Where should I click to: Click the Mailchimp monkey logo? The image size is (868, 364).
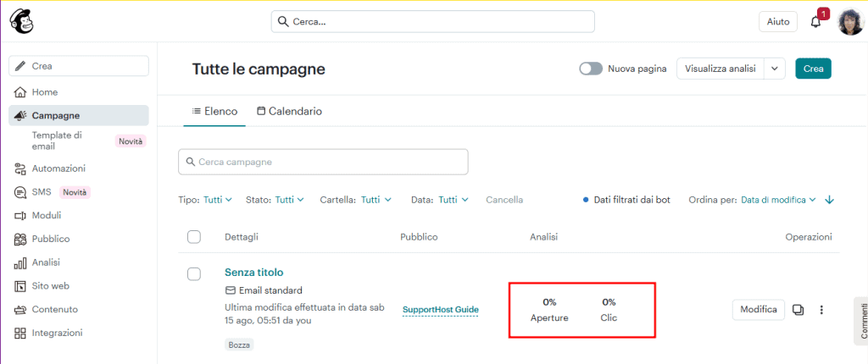(x=21, y=21)
